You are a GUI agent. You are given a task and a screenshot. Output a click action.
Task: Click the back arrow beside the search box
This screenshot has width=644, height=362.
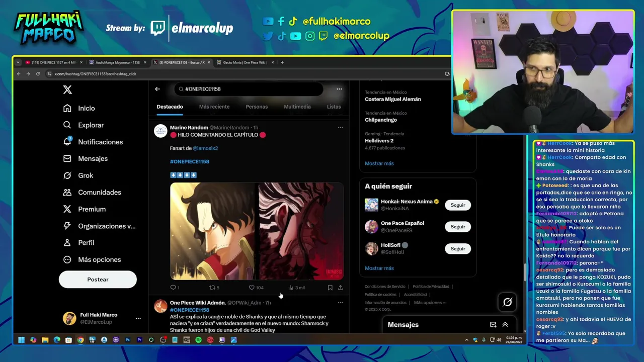(x=157, y=89)
